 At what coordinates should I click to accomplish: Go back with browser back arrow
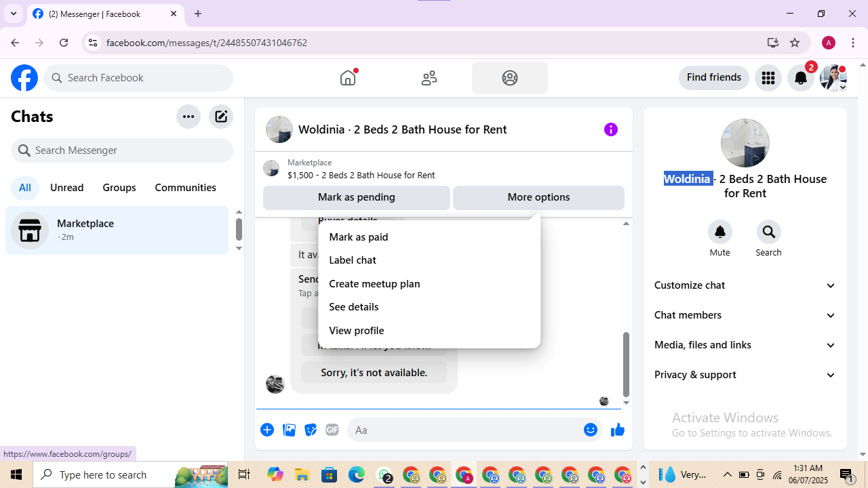click(x=15, y=43)
